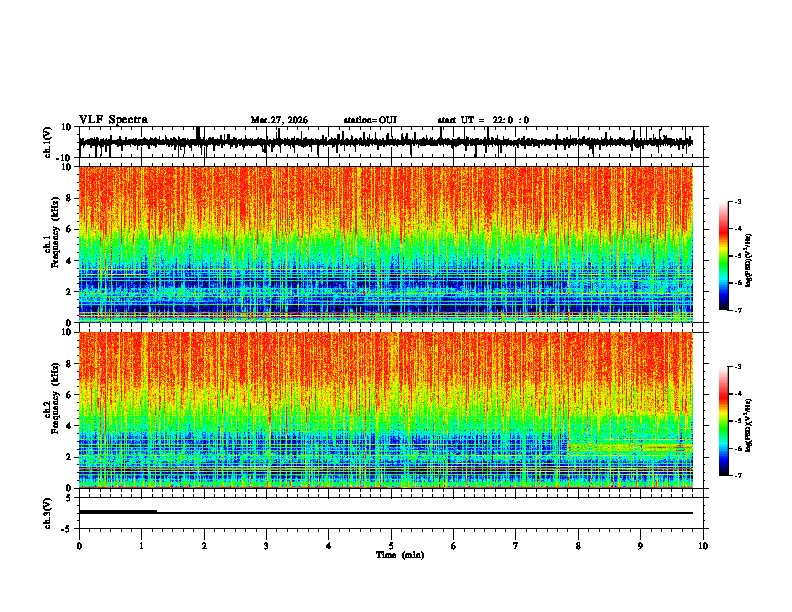Click the ch.2 log PSD color bar
792x612 pixels.
click(x=723, y=421)
